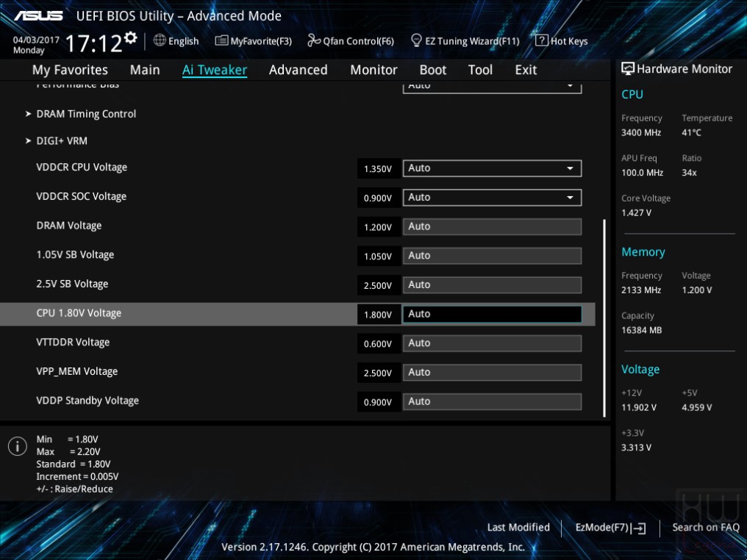This screenshot has height=560, width=747.
Task: Click the 1.050V current value box
Action: click(x=378, y=256)
